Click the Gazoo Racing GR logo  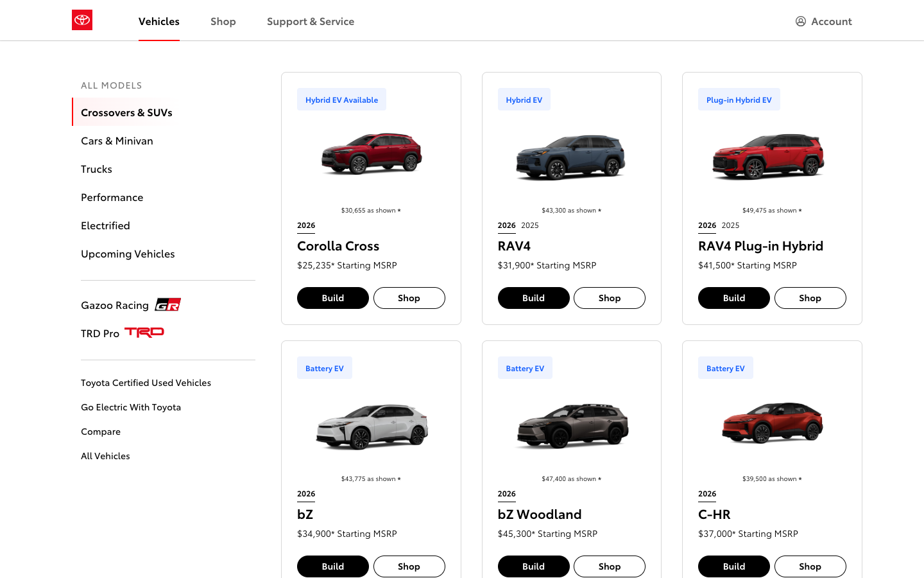coord(168,304)
